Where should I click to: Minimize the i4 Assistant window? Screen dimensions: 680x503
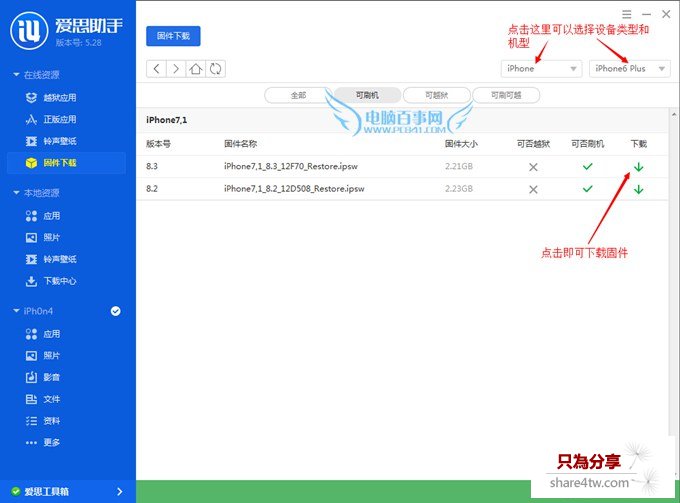646,14
